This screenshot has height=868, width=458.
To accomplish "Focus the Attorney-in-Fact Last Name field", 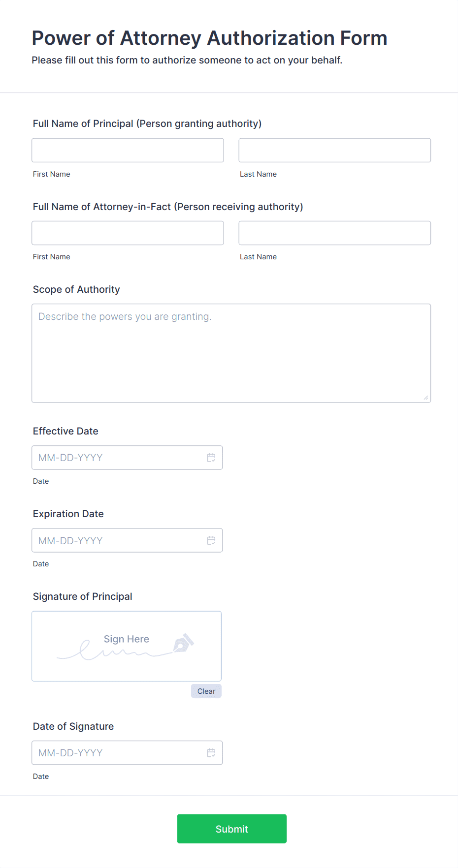I will (334, 233).
